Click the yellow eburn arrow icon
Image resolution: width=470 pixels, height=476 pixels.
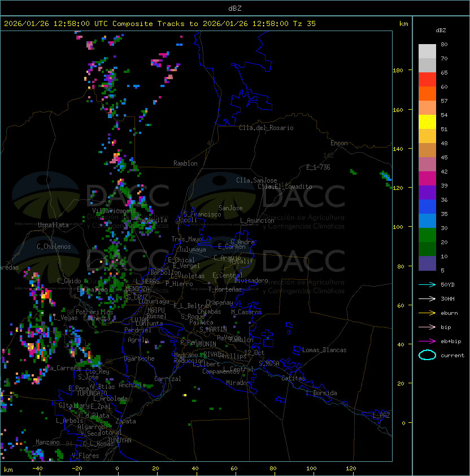(x=427, y=313)
